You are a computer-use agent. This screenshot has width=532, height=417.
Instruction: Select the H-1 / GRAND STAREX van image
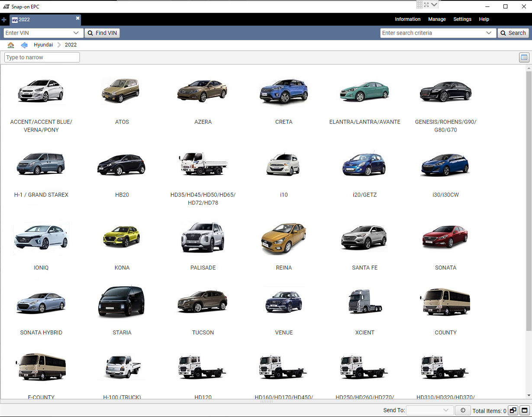pyautogui.click(x=41, y=164)
